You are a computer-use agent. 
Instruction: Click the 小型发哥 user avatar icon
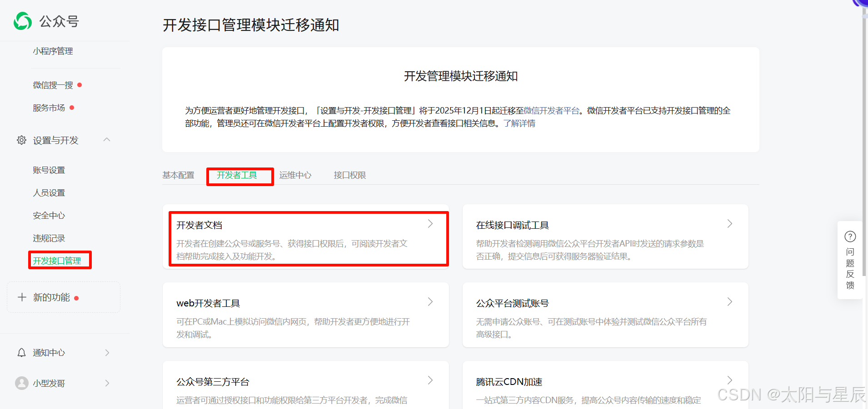[22, 383]
